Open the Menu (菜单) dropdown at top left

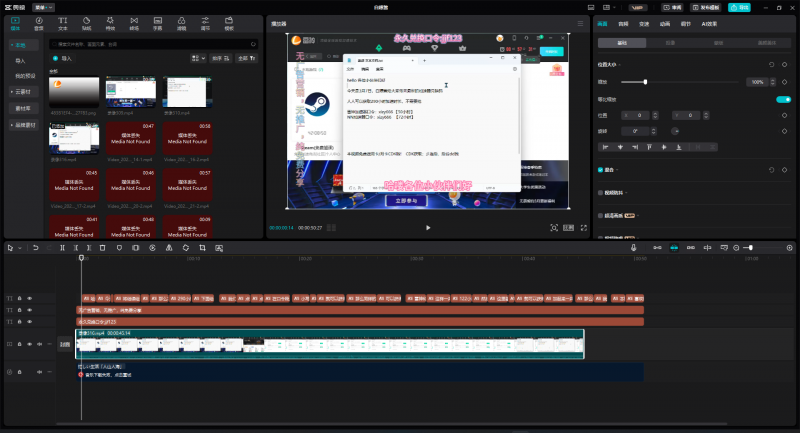click(x=44, y=6)
